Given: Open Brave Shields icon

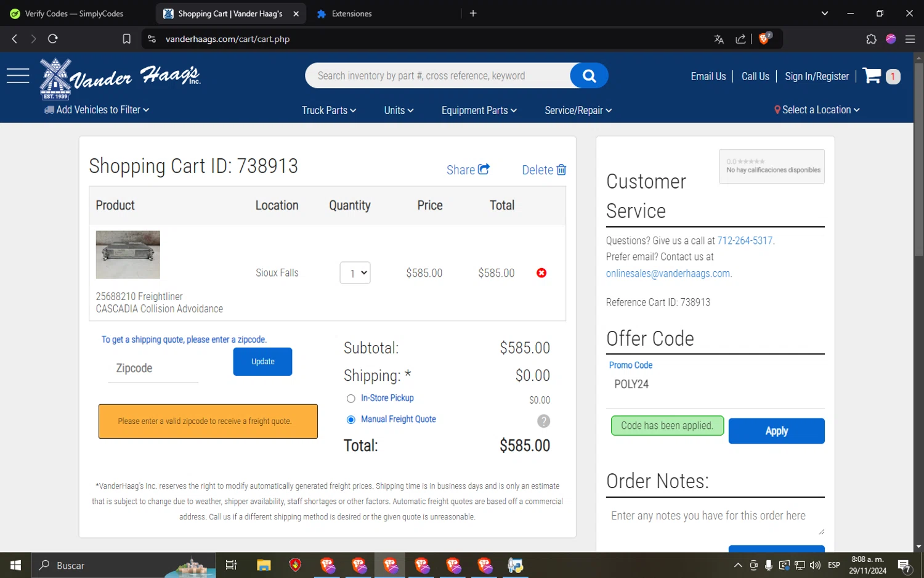Looking at the screenshot, I should pyautogui.click(x=765, y=38).
